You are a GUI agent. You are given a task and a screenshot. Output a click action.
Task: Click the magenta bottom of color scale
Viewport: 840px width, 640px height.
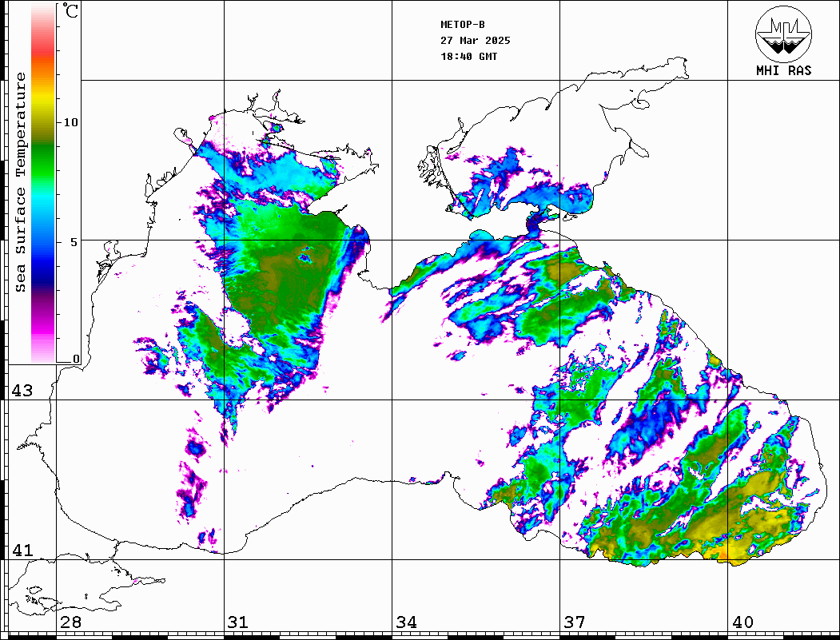[43, 332]
